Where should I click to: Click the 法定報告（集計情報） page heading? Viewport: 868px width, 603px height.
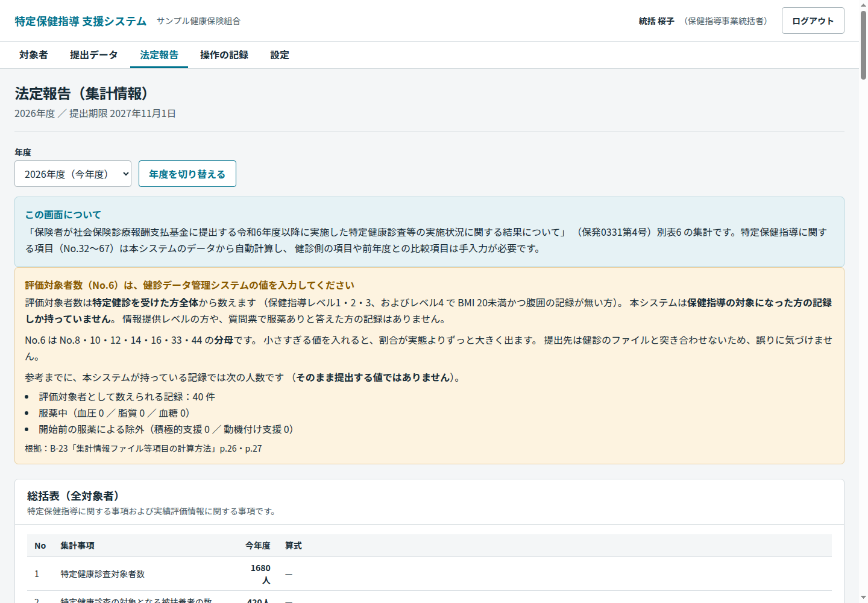[81, 93]
